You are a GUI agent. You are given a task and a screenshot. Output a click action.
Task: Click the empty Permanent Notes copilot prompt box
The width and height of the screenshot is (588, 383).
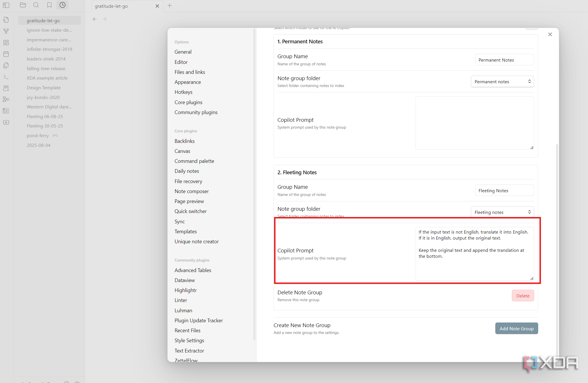tap(475, 123)
